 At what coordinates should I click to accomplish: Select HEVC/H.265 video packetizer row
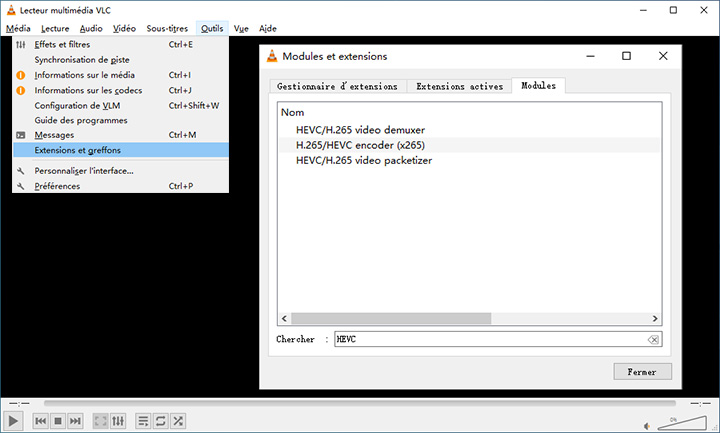coord(469,160)
